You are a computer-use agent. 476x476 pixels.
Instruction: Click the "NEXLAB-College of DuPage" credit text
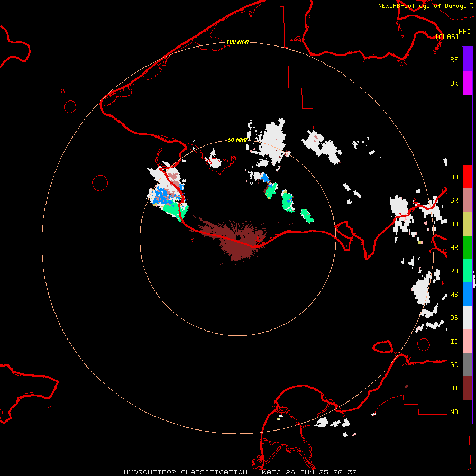(x=422, y=6)
